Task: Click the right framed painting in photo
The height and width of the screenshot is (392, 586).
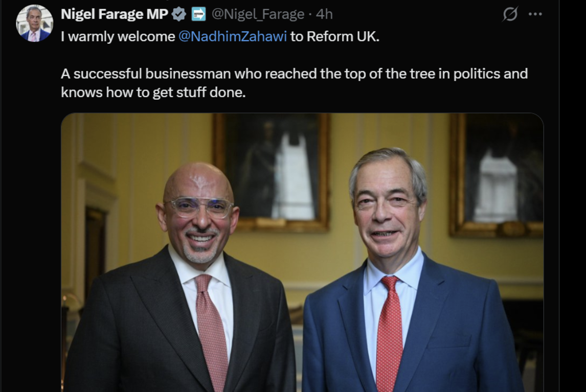Action: pos(496,174)
